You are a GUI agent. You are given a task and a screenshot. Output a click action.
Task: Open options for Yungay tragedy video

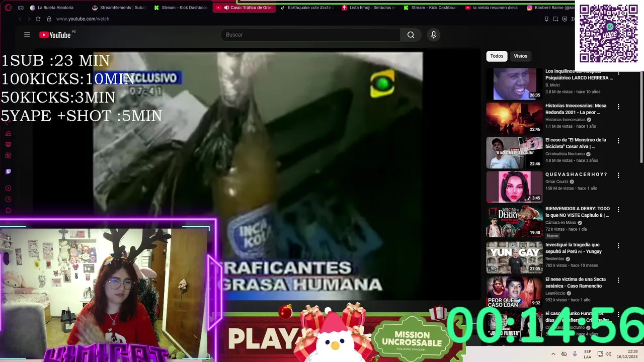pos(618,245)
